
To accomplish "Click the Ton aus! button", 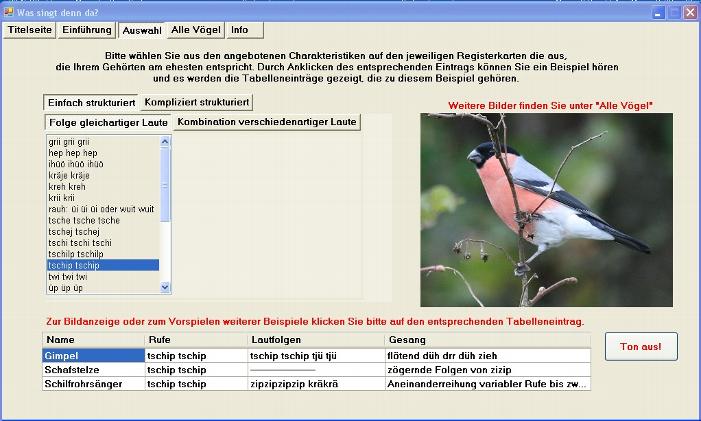I will [640, 346].
